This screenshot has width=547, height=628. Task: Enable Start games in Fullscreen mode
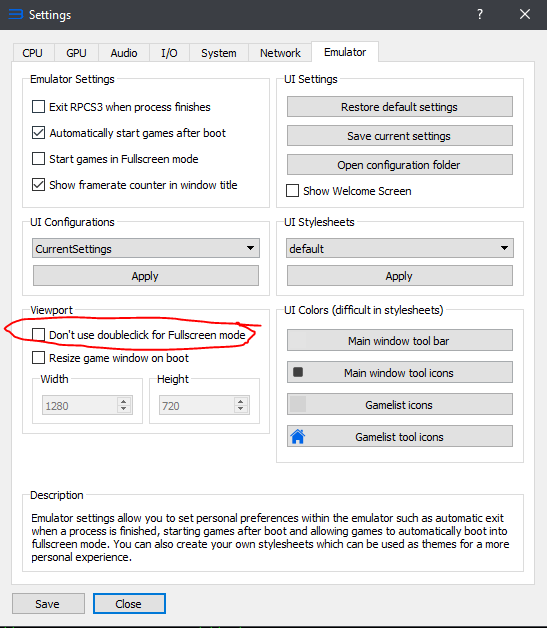click(38, 159)
